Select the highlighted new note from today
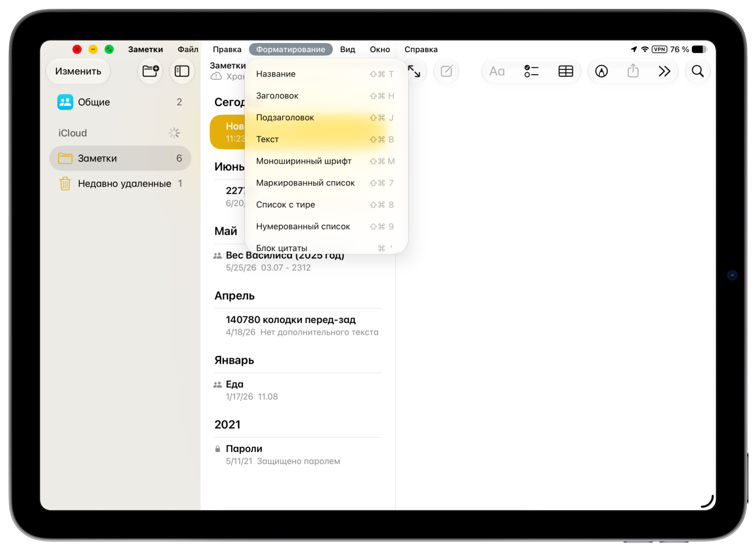The image size is (756, 550). pyautogui.click(x=228, y=132)
